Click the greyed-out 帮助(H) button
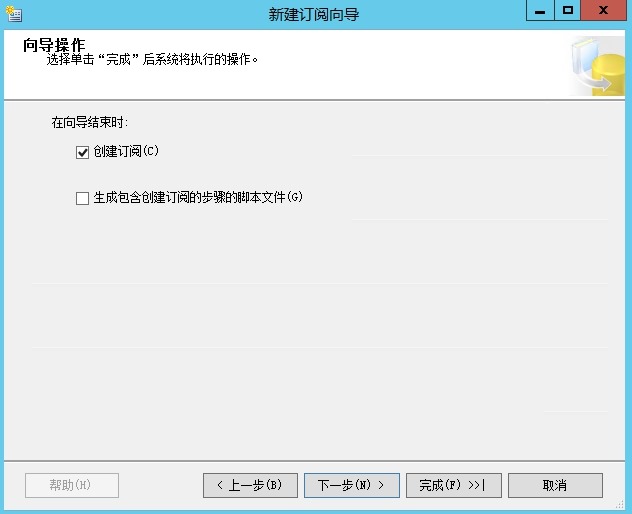 [71, 485]
